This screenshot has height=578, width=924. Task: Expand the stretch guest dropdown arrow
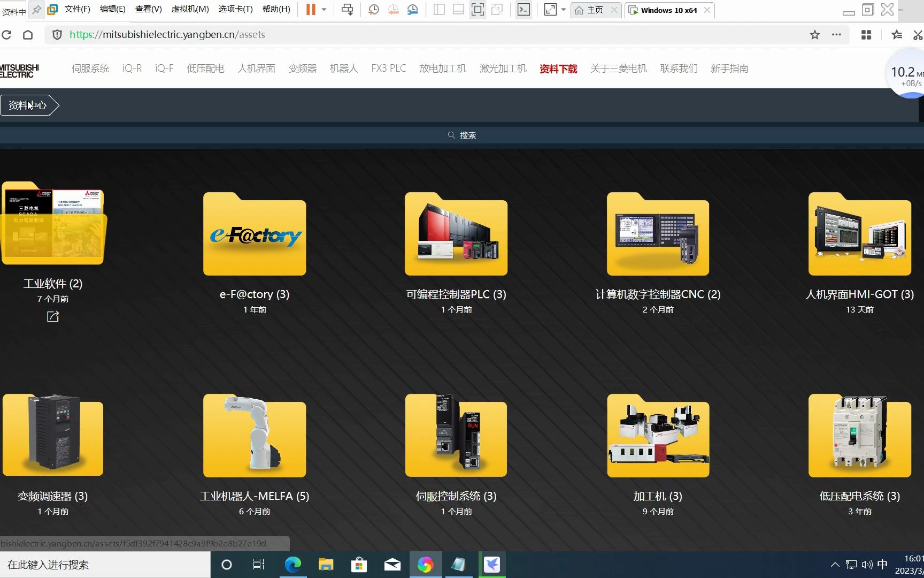click(564, 10)
